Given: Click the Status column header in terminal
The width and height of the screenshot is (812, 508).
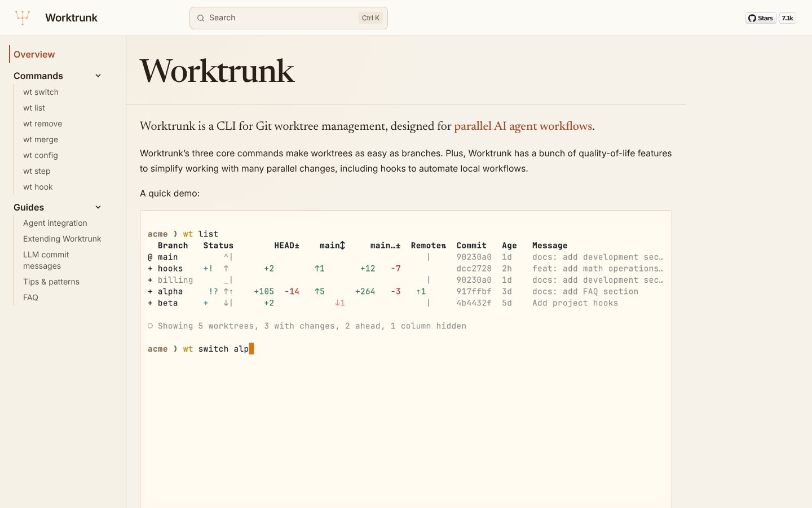Looking at the screenshot, I should pyautogui.click(x=218, y=246).
